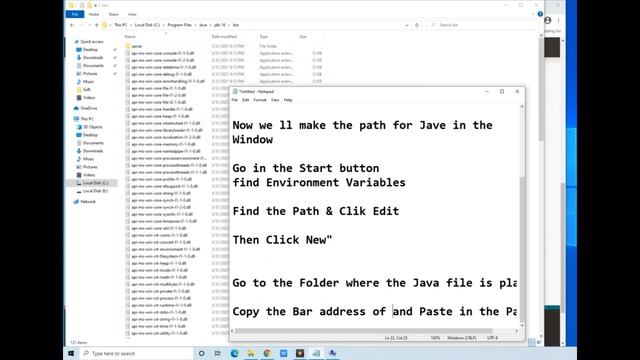
Task: Open the Notepad Format menu
Action: tap(260, 100)
